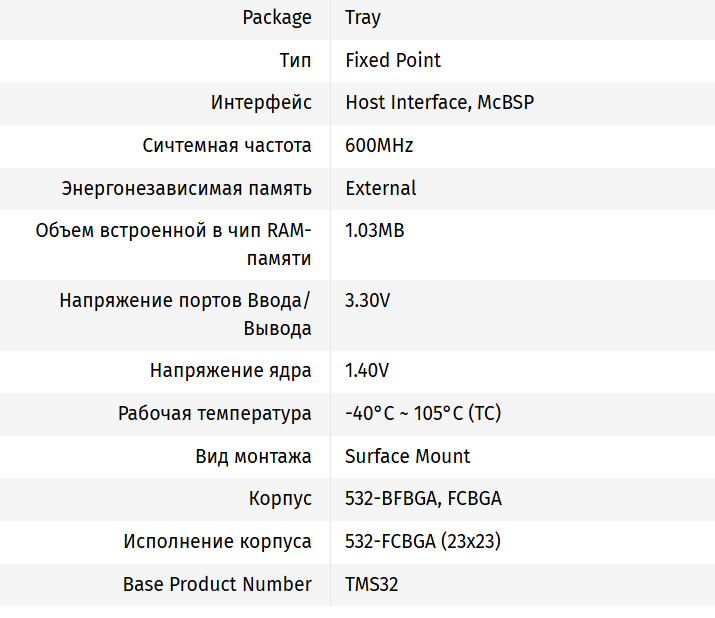715x618 pixels.
Task: Select the "Fixed Point" type value
Action: pyautogui.click(x=393, y=60)
